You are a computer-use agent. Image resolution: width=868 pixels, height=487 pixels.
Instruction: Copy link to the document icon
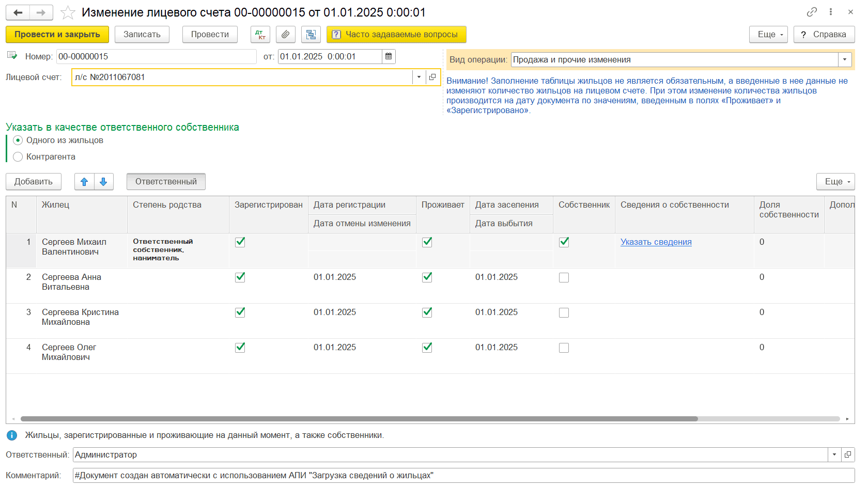click(812, 12)
